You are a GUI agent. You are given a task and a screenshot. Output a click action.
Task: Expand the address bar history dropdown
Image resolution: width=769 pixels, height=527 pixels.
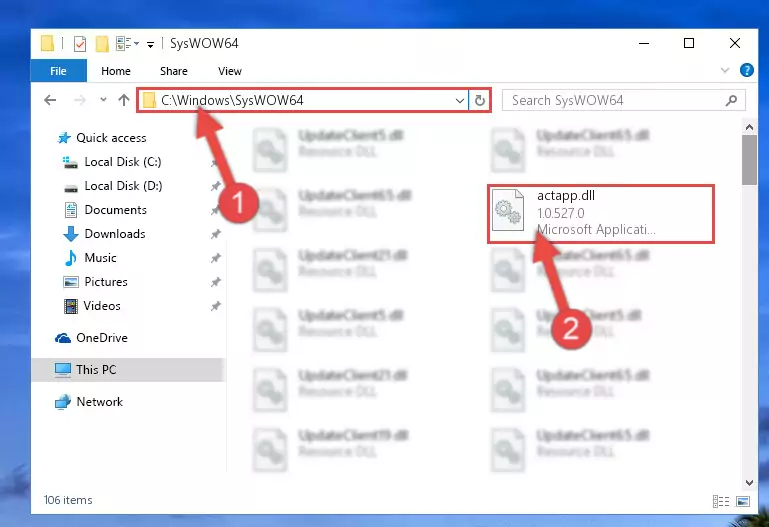tap(460, 100)
